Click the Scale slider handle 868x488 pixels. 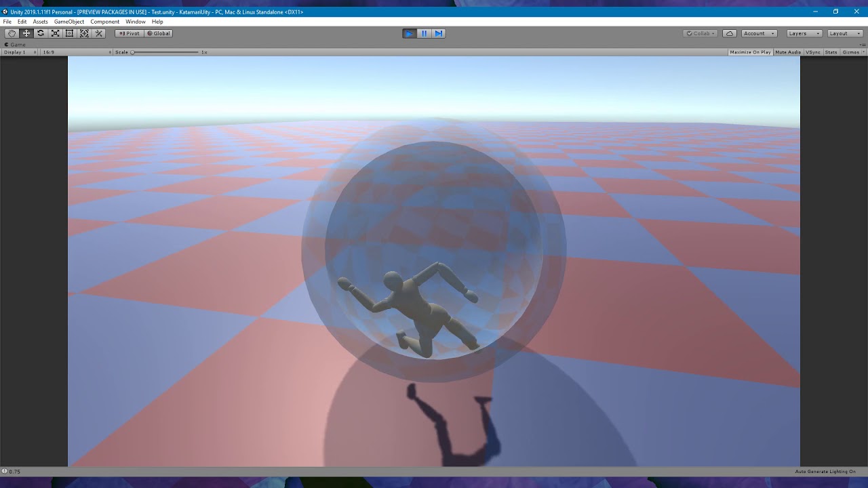[x=132, y=52]
